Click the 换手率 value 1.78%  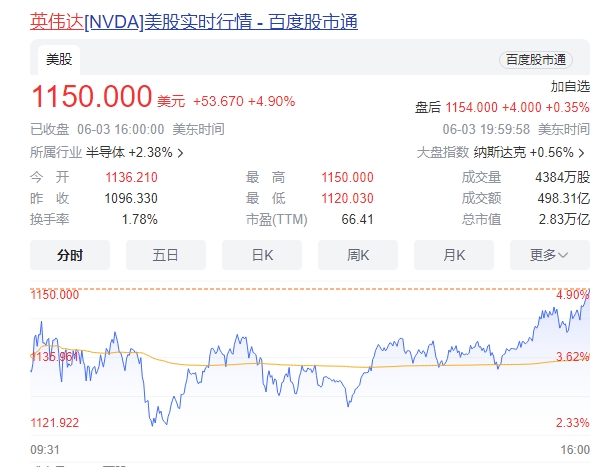[140, 220]
